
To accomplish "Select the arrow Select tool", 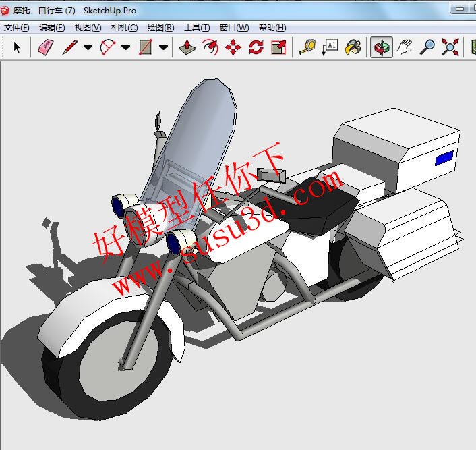I will tap(17, 47).
